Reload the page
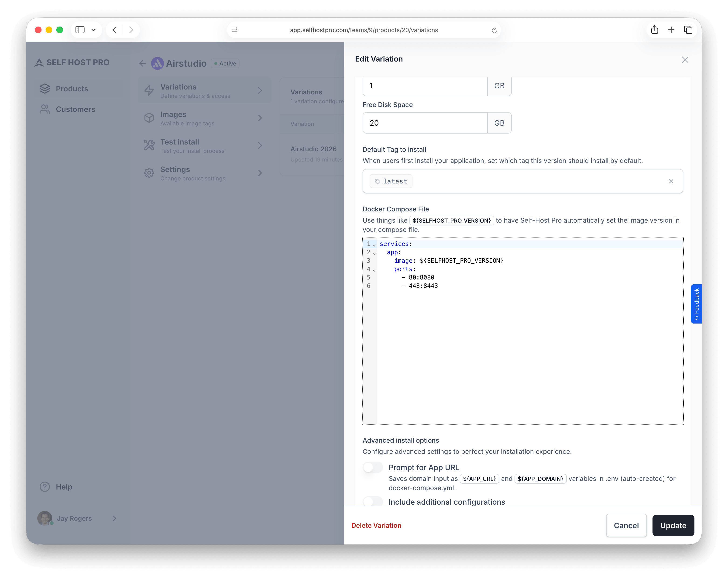The image size is (728, 579). click(494, 30)
